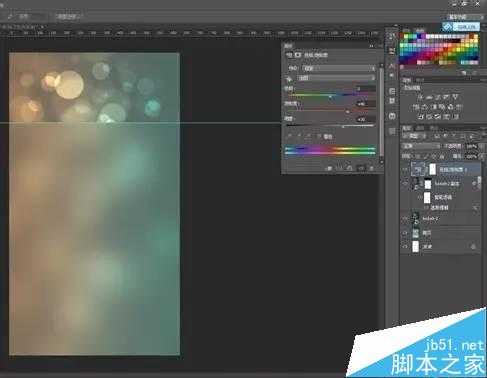Switch to the Layers tab

[406, 128]
